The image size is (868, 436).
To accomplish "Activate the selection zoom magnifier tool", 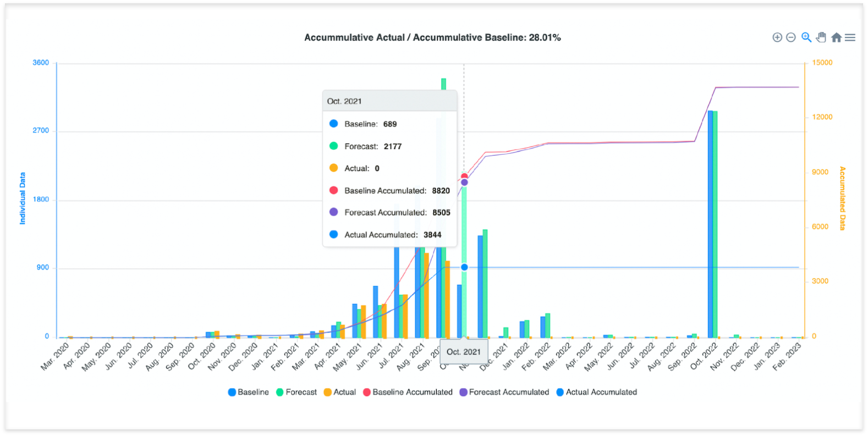I will click(806, 37).
